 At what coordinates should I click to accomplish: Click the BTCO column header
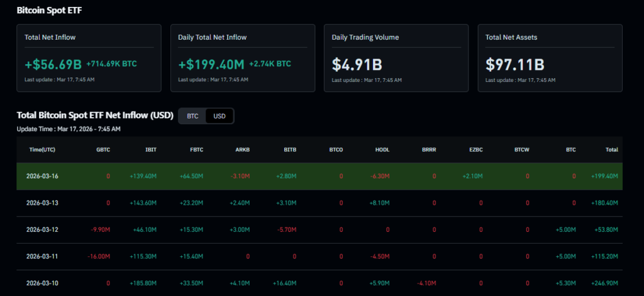point(336,150)
